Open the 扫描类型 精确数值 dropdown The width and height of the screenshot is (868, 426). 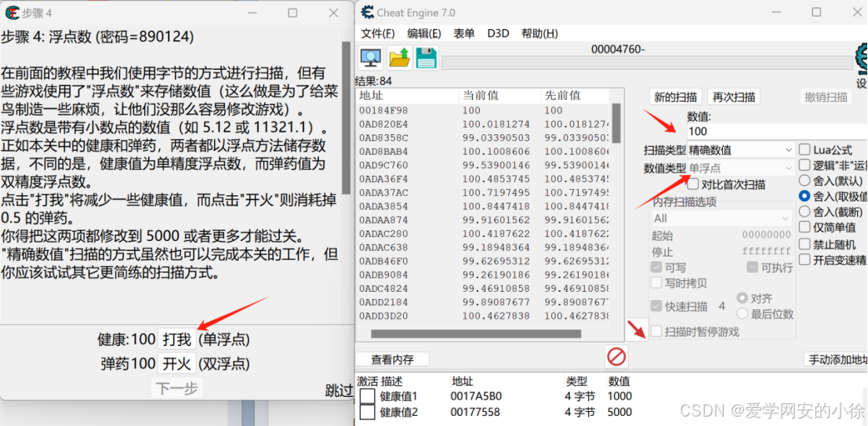click(741, 150)
